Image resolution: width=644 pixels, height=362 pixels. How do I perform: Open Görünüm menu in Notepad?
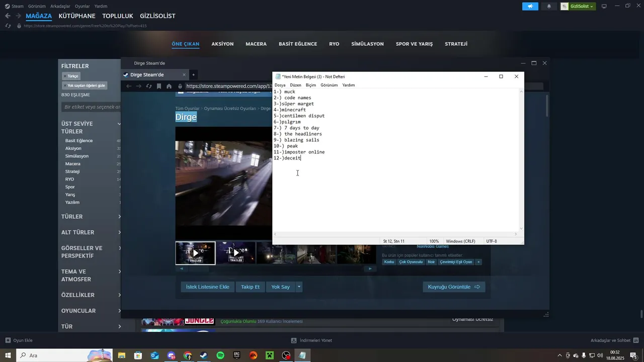pyautogui.click(x=329, y=85)
